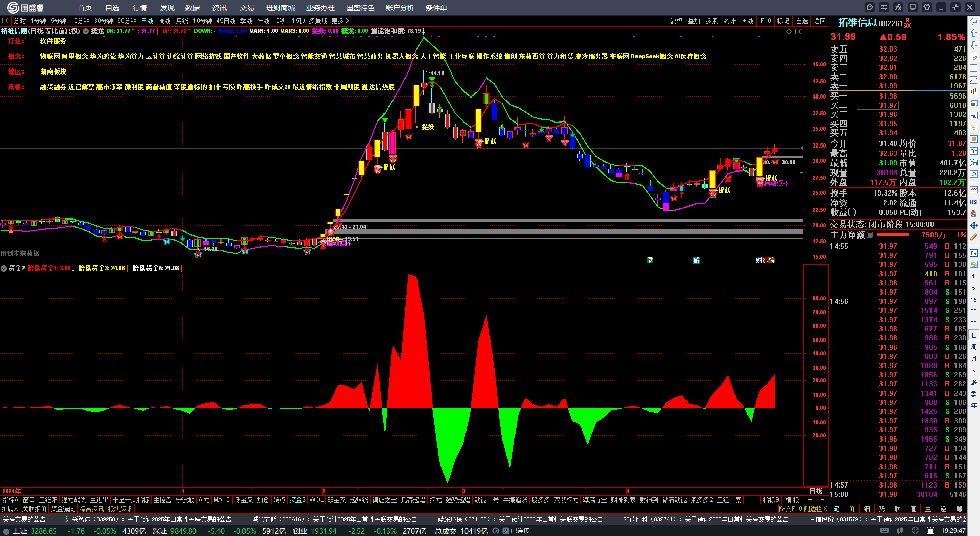Viewport: 980px width, 536px height.
Task: Open the 指标B indicator group dropdown
Action: point(771,500)
